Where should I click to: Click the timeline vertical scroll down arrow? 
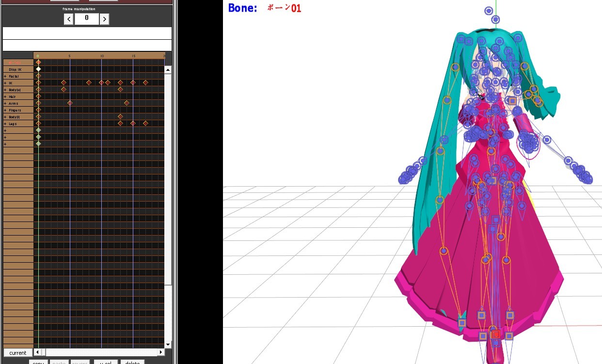click(x=168, y=344)
